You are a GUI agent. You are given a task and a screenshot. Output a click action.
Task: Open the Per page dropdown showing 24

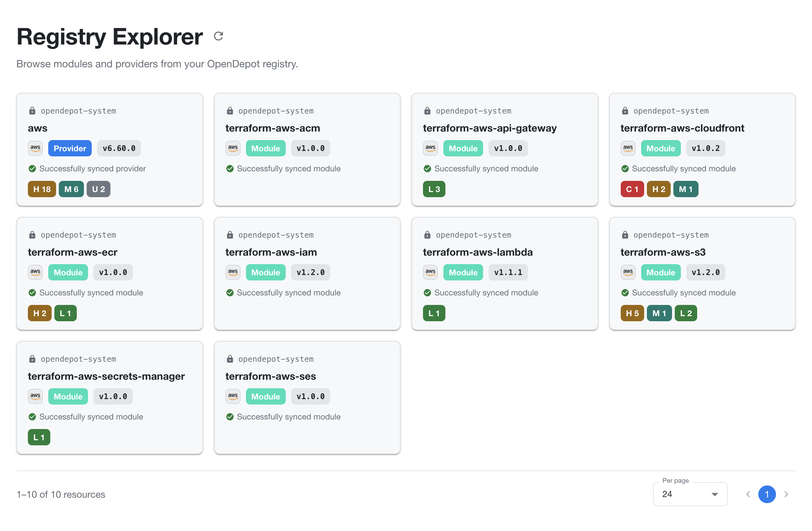(x=690, y=494)
